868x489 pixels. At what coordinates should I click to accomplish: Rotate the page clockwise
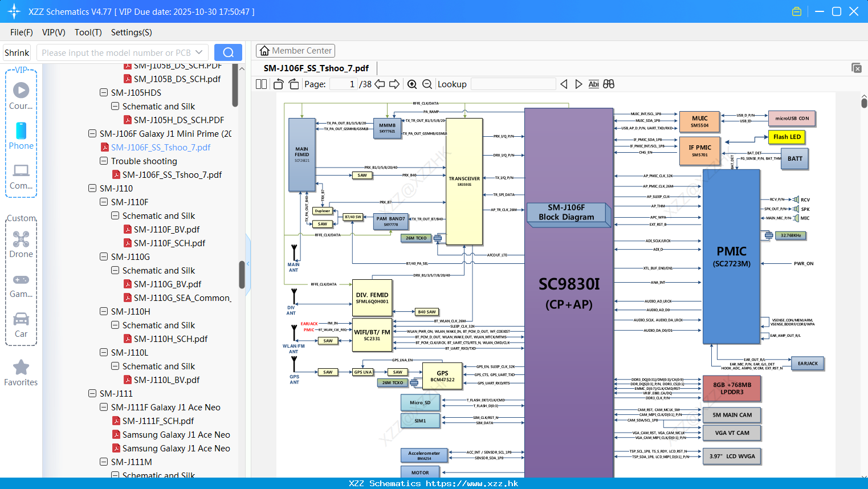(294, 84)
